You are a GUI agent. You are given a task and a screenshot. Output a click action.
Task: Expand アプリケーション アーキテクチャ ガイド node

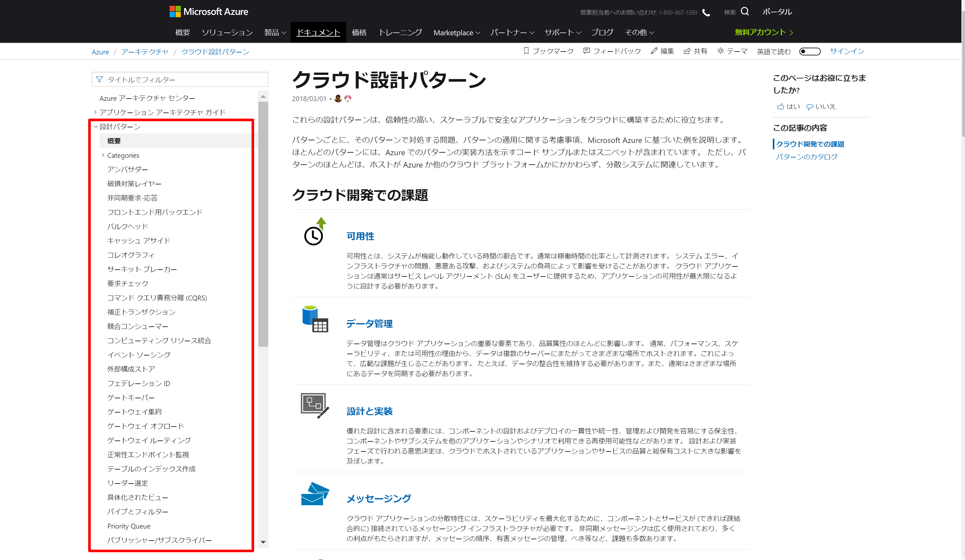(95, 112)
